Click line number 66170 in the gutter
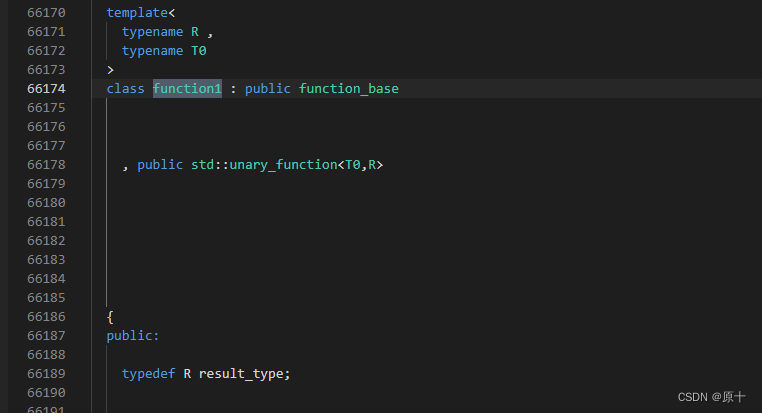Screen dimensions: 762x413 point(46,13)
